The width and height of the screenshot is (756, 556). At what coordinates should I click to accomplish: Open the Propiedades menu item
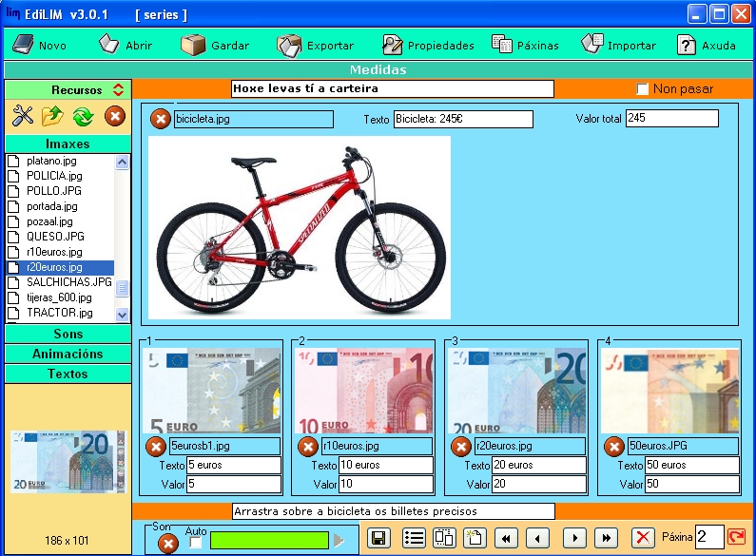click(x=428, y=45)
